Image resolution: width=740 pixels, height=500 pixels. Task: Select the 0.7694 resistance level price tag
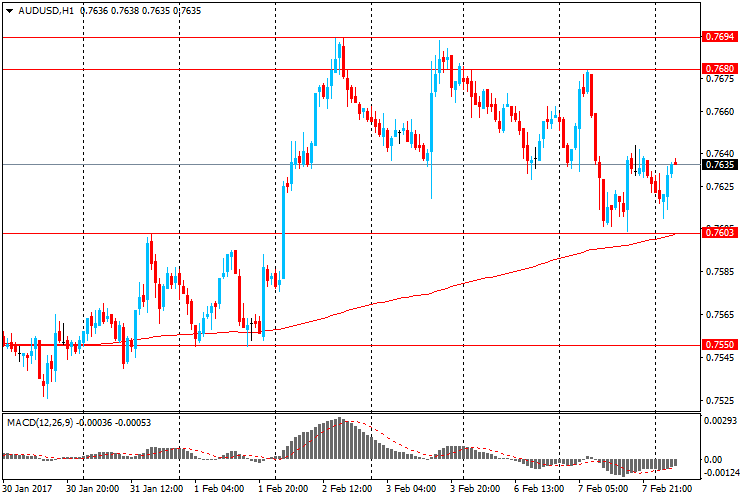pyautogui.click(x=719, y=37)
